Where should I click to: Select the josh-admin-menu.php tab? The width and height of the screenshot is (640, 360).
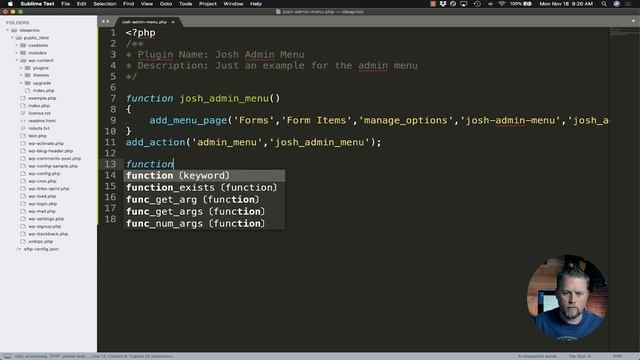(144, 22)
